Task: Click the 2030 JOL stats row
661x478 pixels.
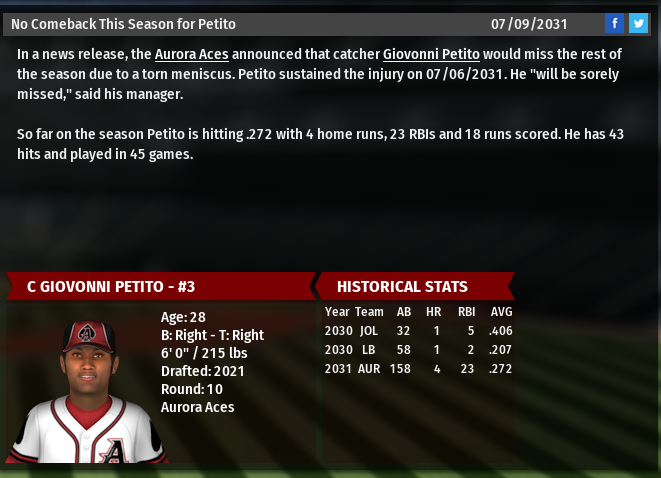Action: tap(418, 331)
